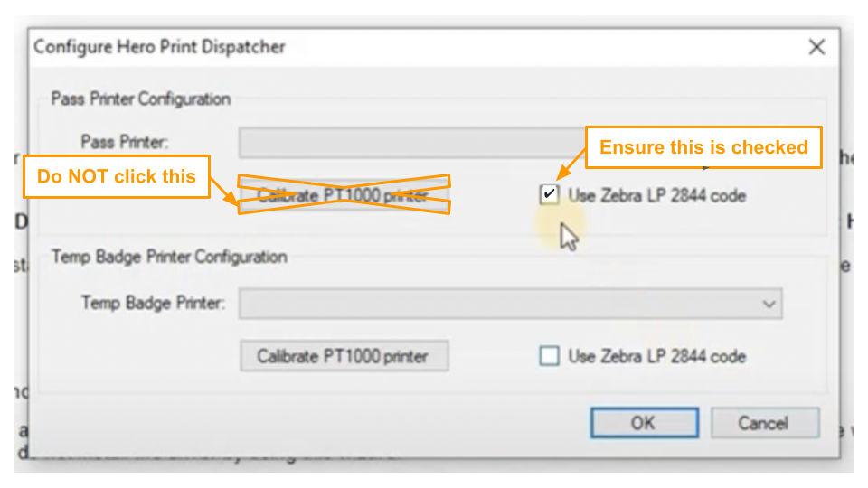Viewport: 868px width, 488px height.
Task: Open the Pass Printer combo box
Action: pyautogui.click(x=407, y=143)
